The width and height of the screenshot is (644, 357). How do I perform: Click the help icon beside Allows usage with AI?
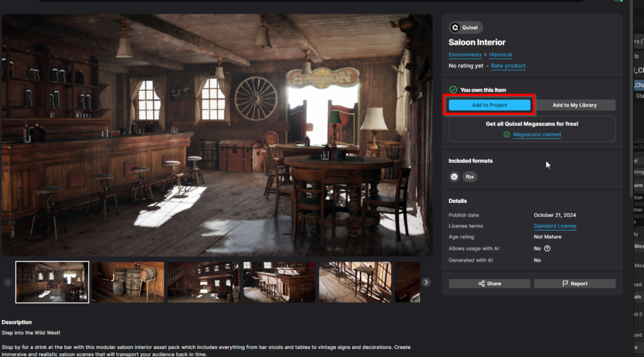(x=547, y=248)
